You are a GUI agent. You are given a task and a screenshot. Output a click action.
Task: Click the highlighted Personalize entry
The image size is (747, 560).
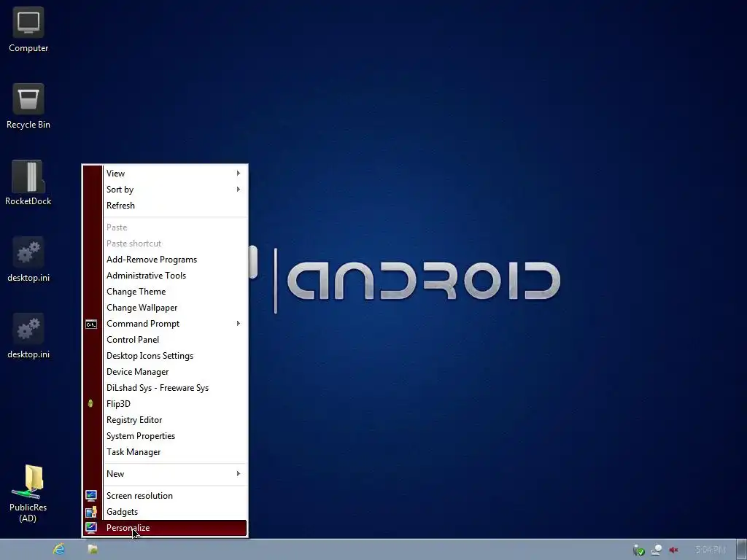165,528
